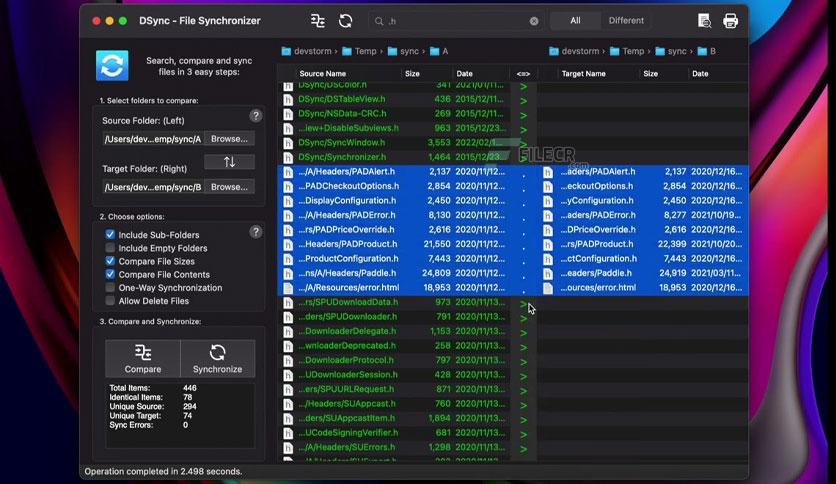Viewport: 836px width, 484px height.
Task: Sort by source Date column header
Action: coord(464,74)
